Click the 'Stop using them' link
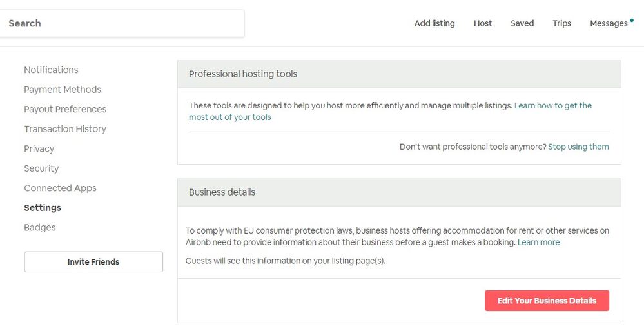644x335 pixels. pyautogui.click(x=578, y=147)
